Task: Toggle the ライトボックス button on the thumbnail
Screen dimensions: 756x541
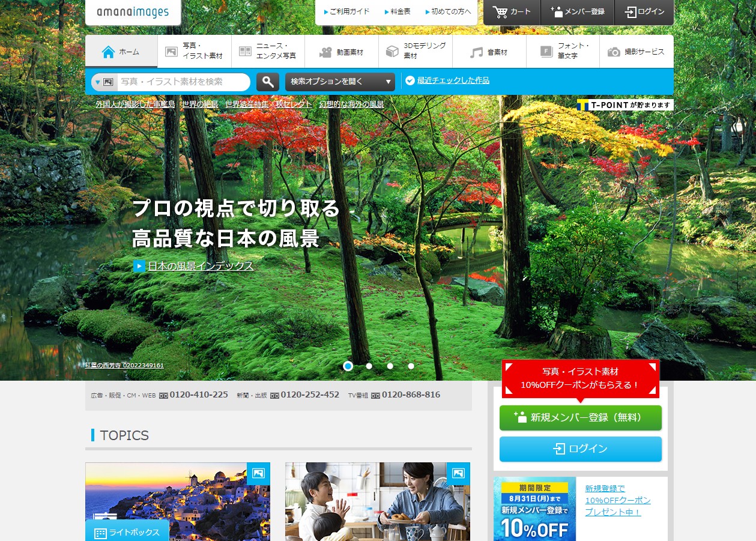Action: (x=127, y=531)
